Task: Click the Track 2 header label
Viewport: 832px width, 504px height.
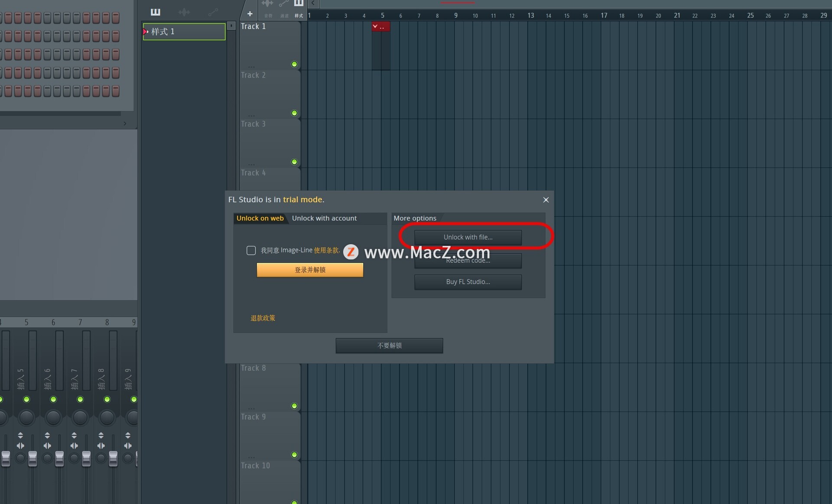Action: [253, 75]
